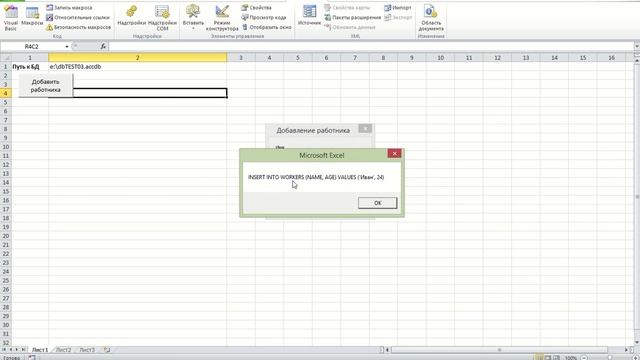The width and height of the screenshot is (640, 360).
Task: Open Область документа panel
Action: [431, 18]
